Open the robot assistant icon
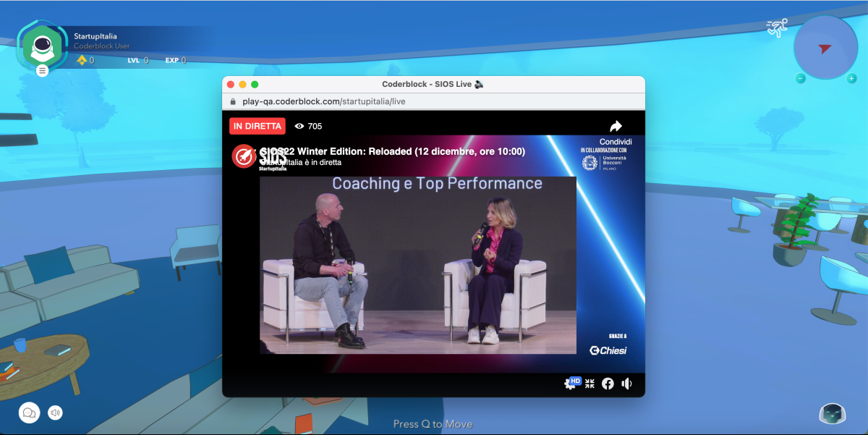This screenshot has height=435, width=868. click(833, 413)
